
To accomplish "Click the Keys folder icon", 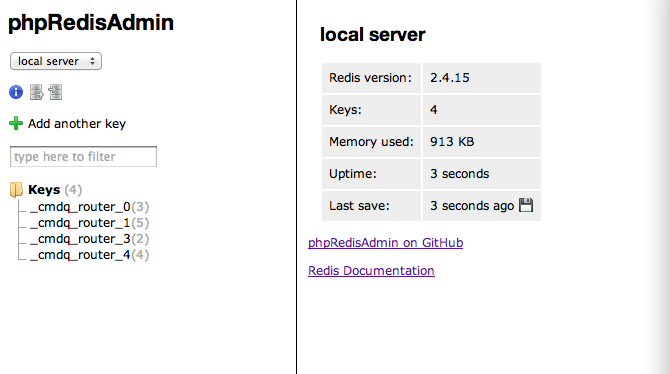I will click(16, 190).
